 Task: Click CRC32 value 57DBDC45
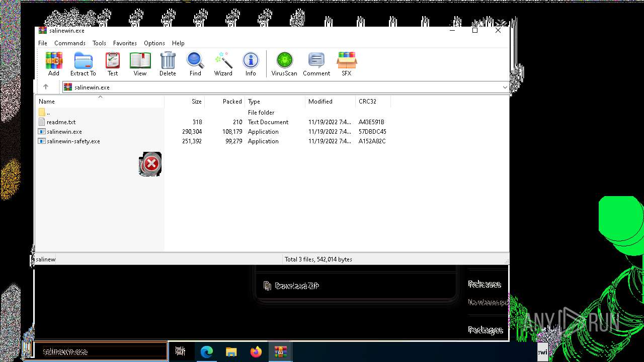[372, 132]
